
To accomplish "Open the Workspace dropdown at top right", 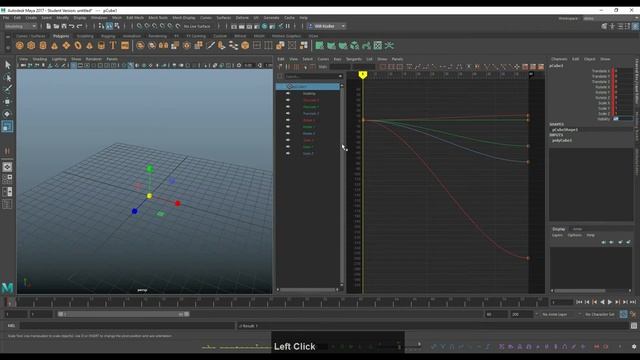I will point(610,18).
